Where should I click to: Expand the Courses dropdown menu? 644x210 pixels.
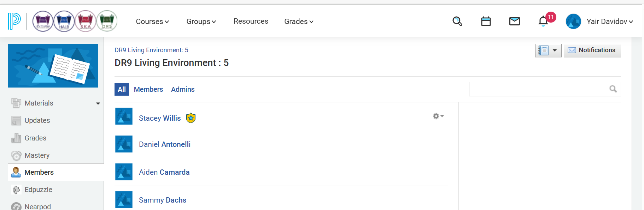point(152,22)
